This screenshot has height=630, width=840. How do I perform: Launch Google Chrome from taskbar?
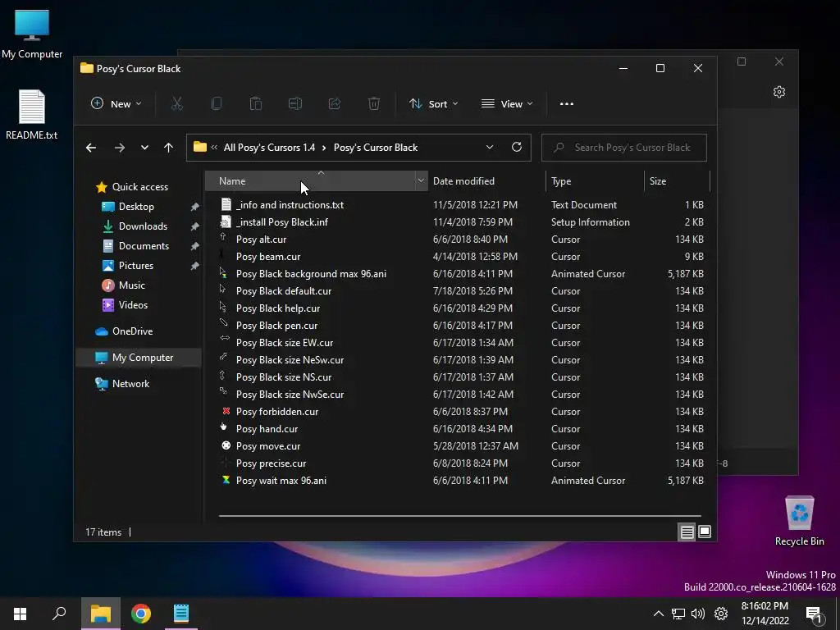click(x=141, y=614)
